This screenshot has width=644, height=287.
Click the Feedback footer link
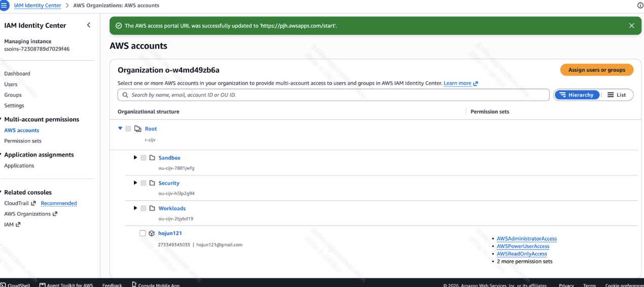[112, 285]
